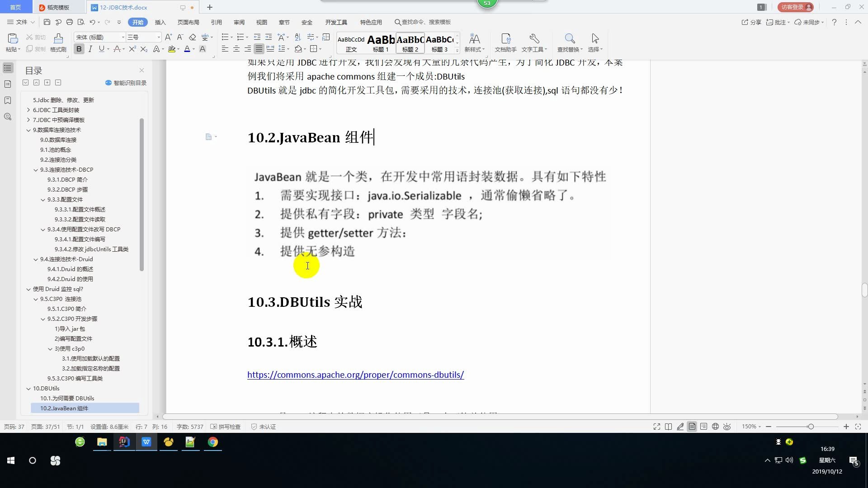The image size is (868, 488).
Task: Decrease paragraph indent
Action: pos(257,37)
